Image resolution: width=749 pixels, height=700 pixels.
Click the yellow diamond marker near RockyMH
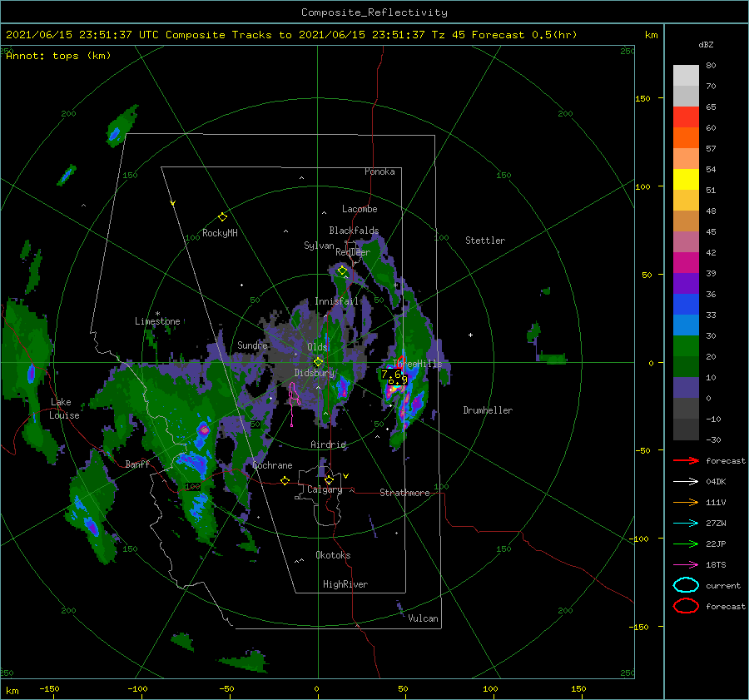tap(222, 217)
